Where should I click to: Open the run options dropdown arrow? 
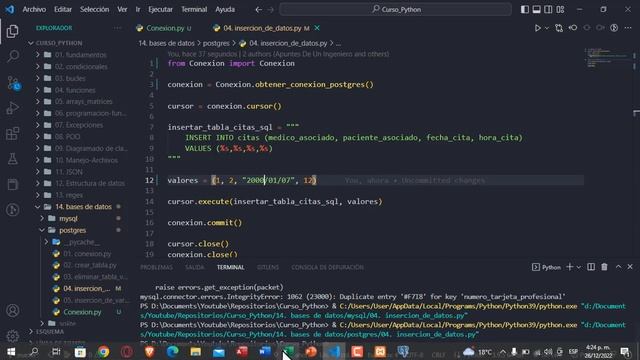coord(547,28)
